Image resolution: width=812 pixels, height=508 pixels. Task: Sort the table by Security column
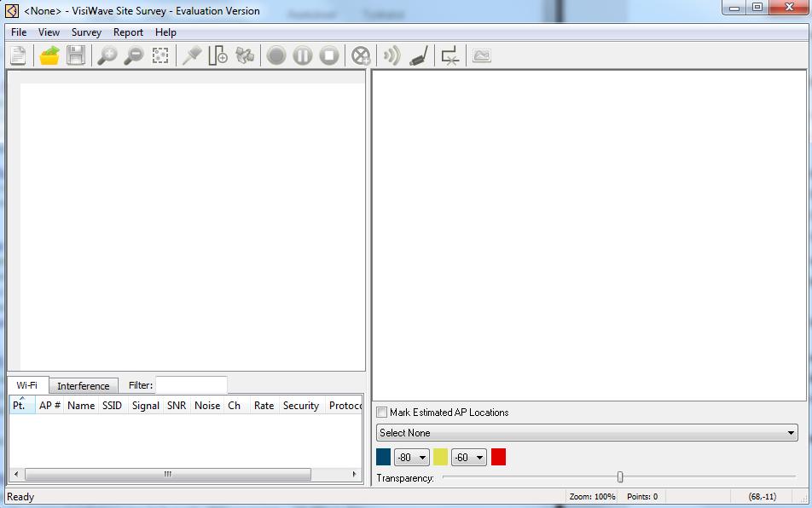pyautogui.click(x=301, y=406)
